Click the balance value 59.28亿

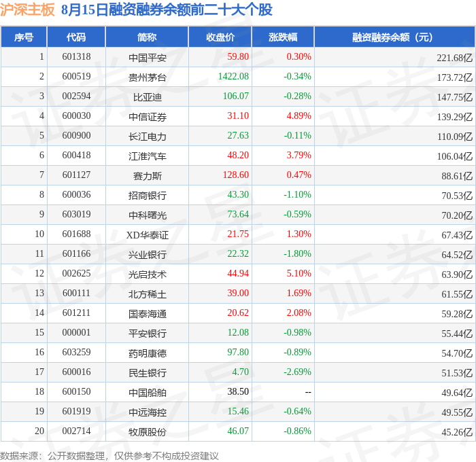tap(457, 315)
